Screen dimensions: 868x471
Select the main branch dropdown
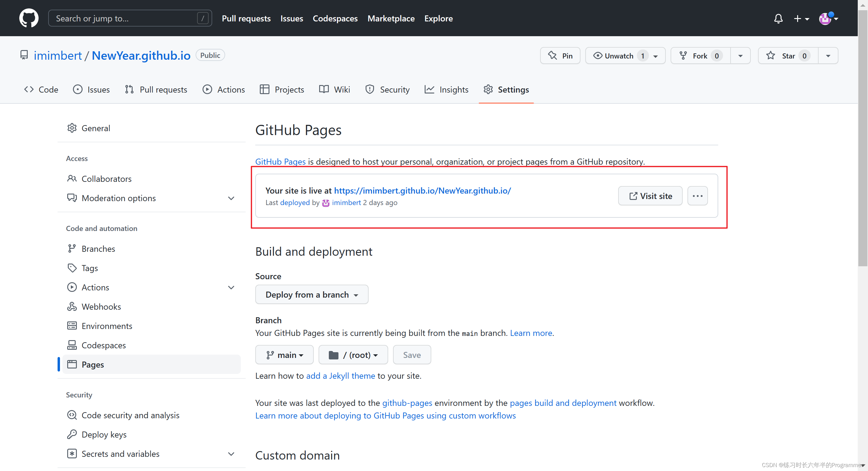(284, 355)
